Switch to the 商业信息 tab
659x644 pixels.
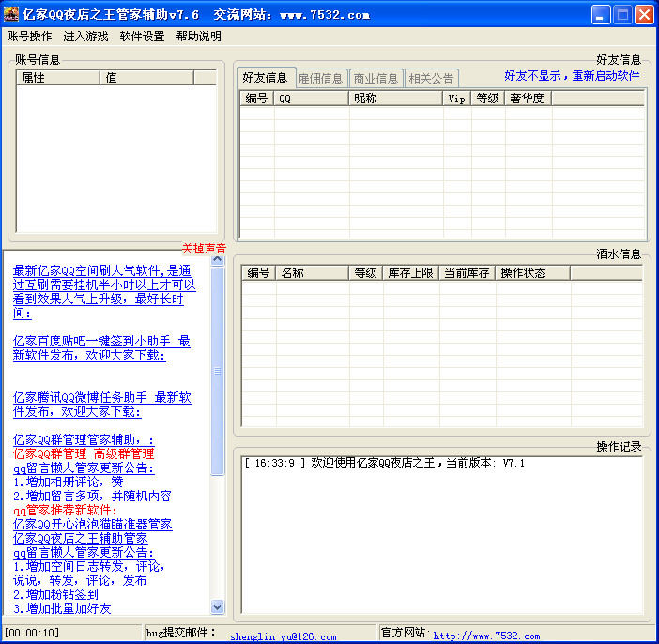tap(375, 79)
